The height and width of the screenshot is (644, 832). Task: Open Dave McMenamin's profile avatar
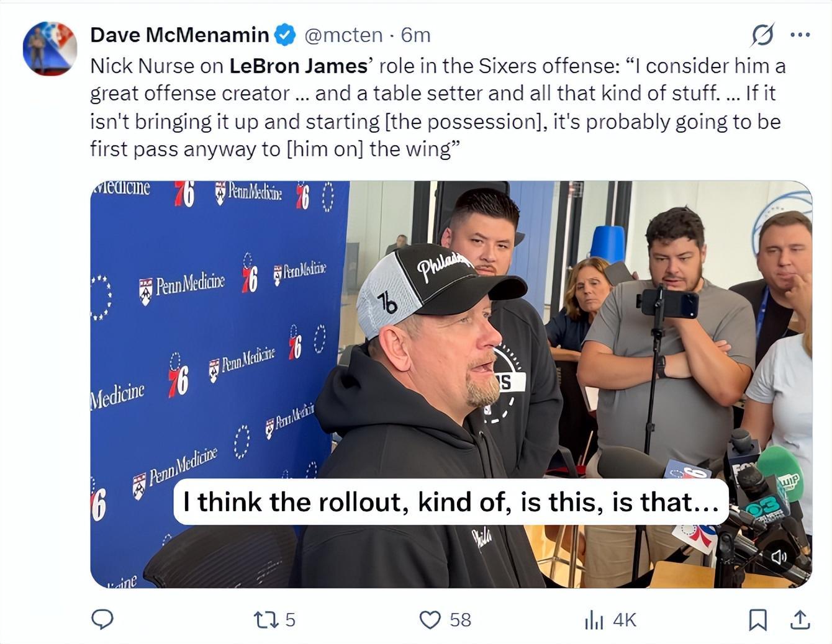(x=50, y=48)
